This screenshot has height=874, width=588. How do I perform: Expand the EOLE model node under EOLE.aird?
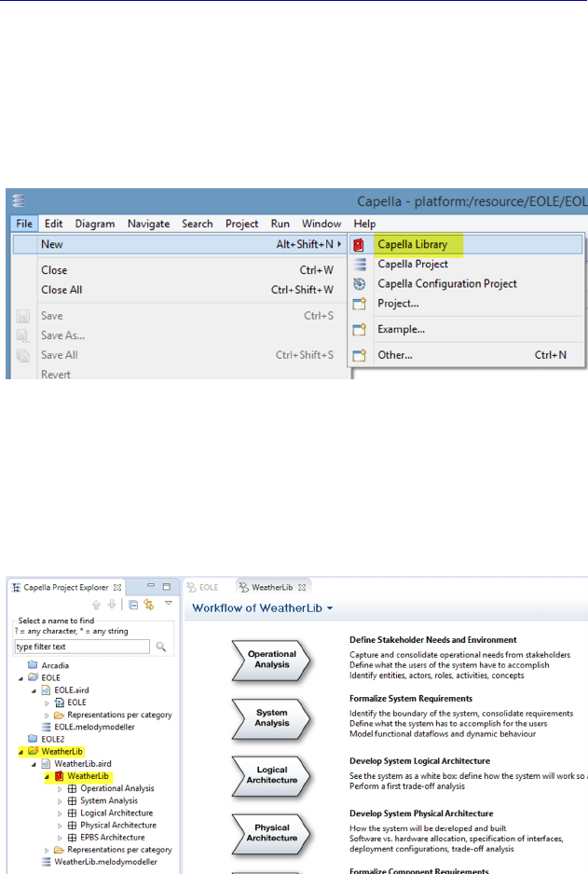[x=47, y=703]
